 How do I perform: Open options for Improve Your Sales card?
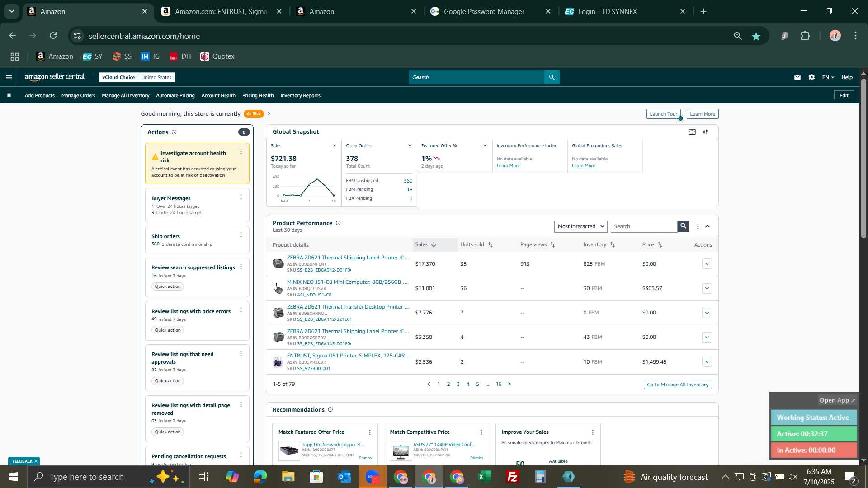click(x=593, y=432)
